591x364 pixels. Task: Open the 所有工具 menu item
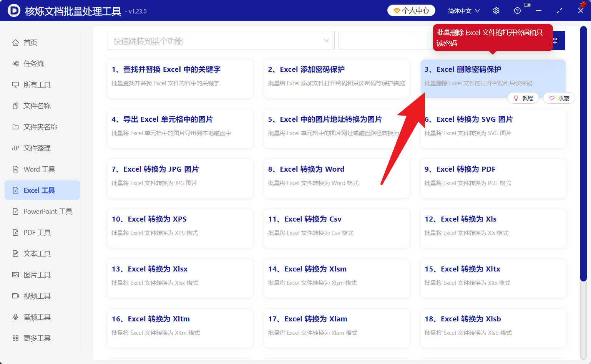42,85
